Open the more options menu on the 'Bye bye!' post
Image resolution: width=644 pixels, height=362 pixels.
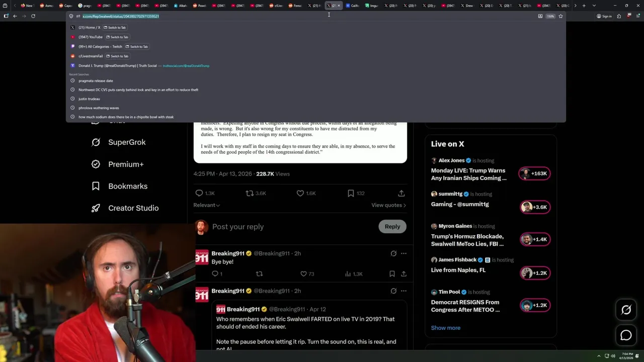[404, 253]
